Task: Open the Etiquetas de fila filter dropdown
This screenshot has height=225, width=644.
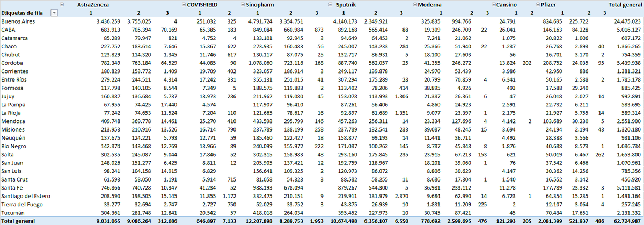Action: coord(55,12)
